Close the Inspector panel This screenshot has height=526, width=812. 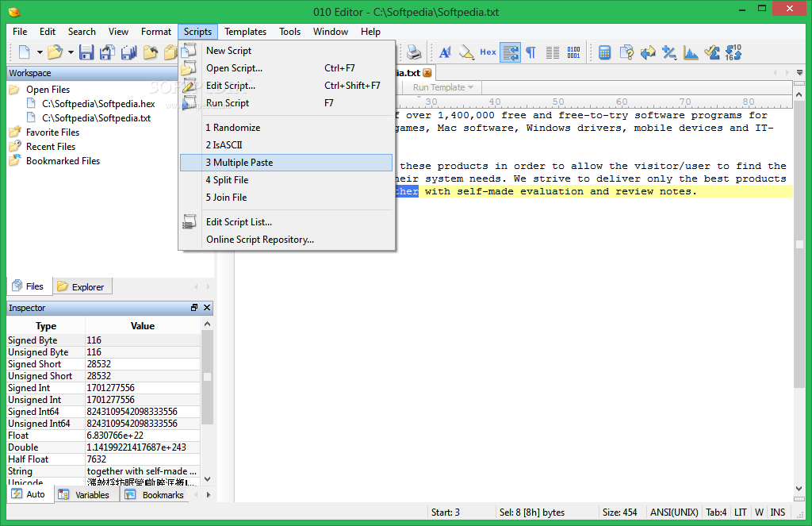[207, 308]
